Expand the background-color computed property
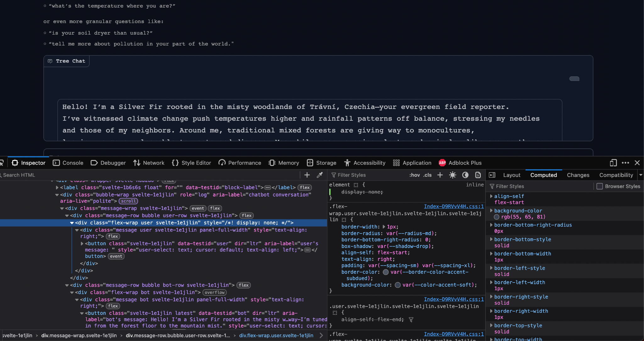Viewport: 644px width, 341px height. click(x=491, y=211)
